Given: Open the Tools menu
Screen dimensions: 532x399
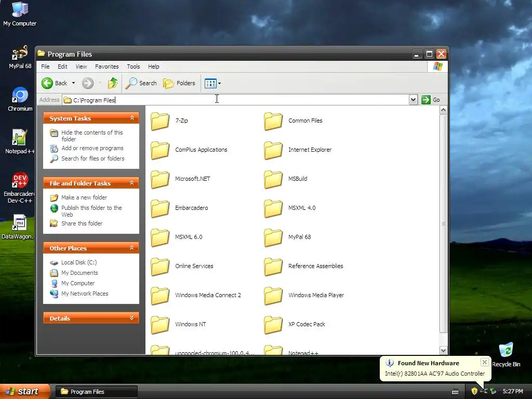Looking at the screenshot, I should click(134, 66).
